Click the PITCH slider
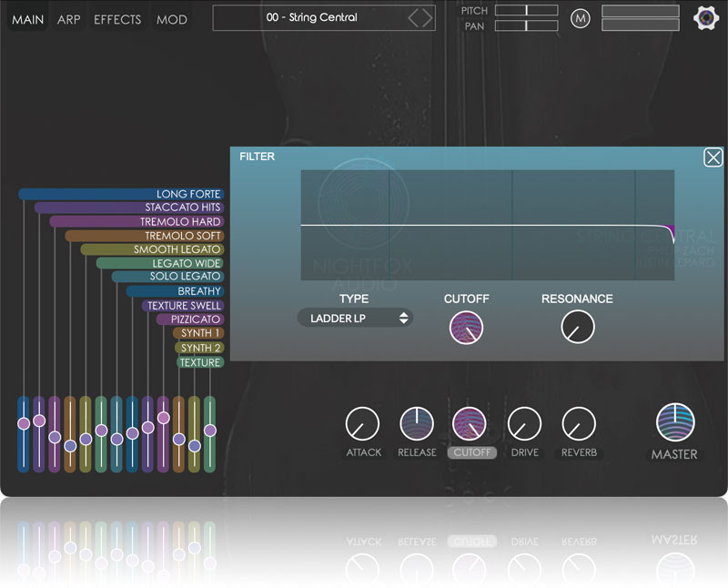This screenshot has width=728, height=588. (527, 10)
